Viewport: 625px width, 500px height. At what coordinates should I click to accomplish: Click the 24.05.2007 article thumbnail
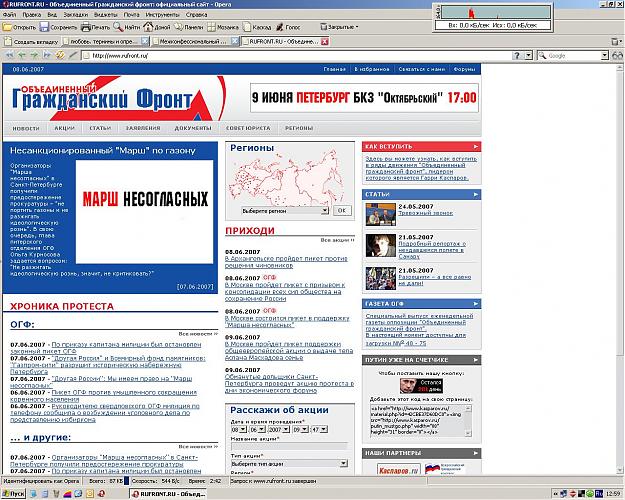[381, 215]
